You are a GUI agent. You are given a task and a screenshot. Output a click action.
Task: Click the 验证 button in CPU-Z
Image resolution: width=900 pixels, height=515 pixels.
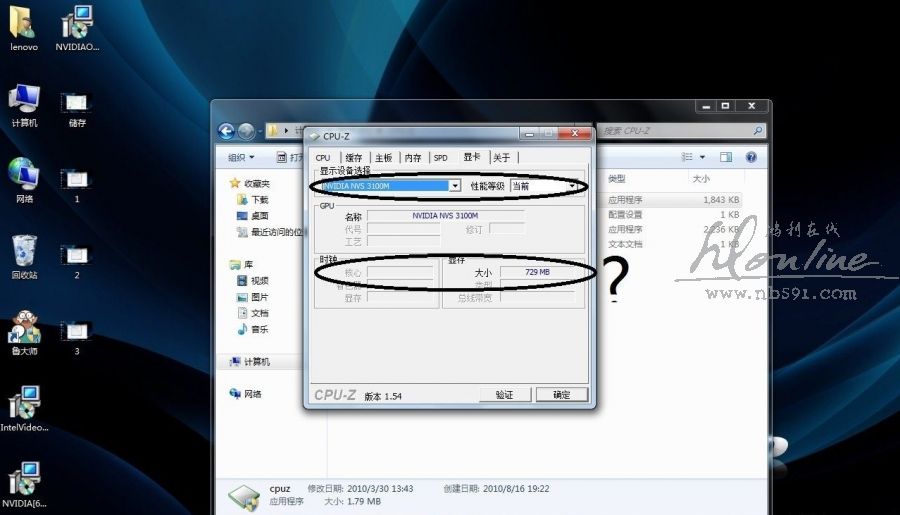pos(504,395)
